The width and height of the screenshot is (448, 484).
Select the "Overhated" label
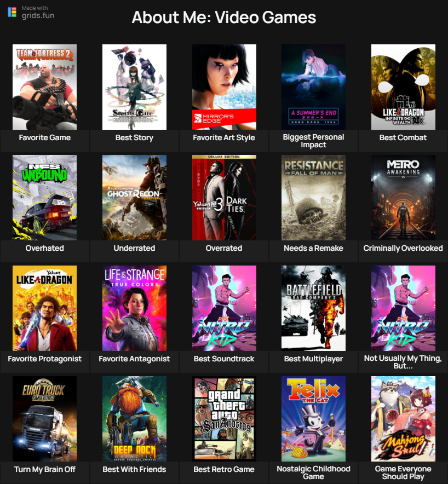pos(45,248)
